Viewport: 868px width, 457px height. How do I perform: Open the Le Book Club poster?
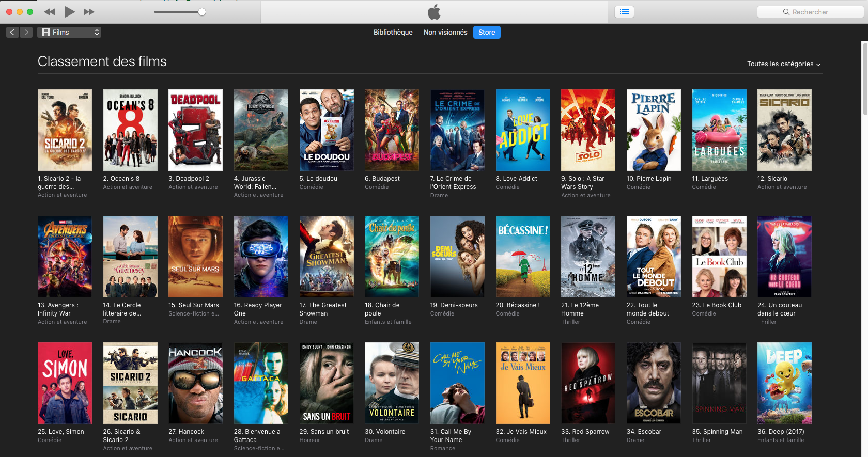point(719,257)
